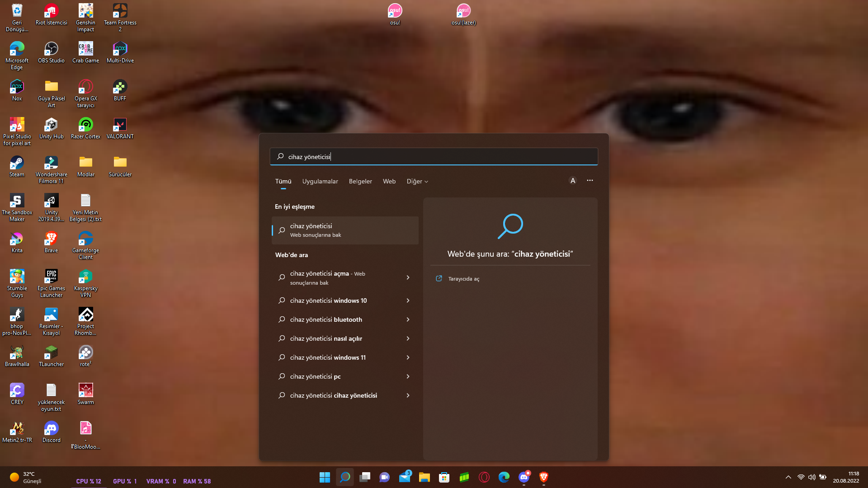
Task: Switch to the Belgeler tab
Action: tap(360, 181)
